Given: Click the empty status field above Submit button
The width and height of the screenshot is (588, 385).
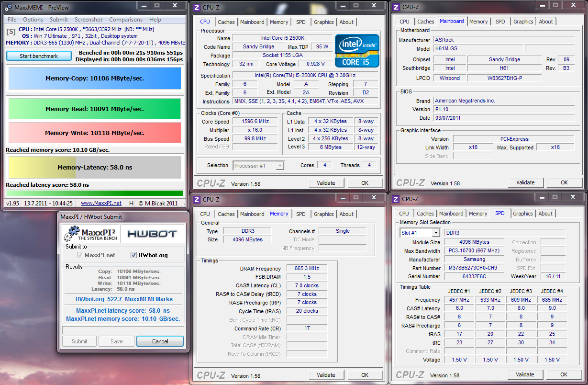Looking at the screenshot, I should pyautogui.click(x=122, y=330).
